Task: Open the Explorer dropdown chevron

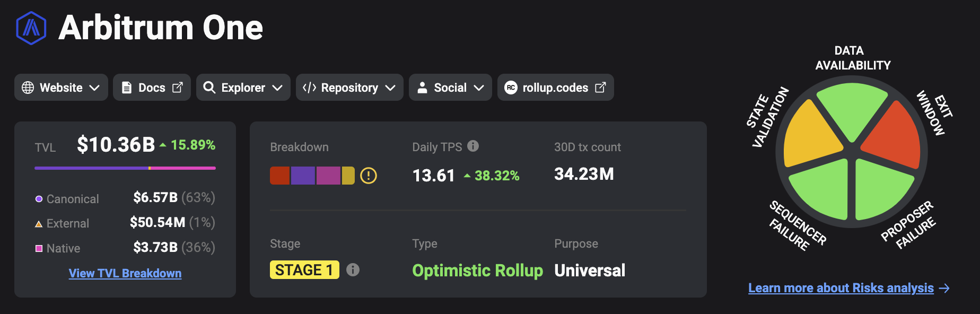Action: click(x=277, y=88)
